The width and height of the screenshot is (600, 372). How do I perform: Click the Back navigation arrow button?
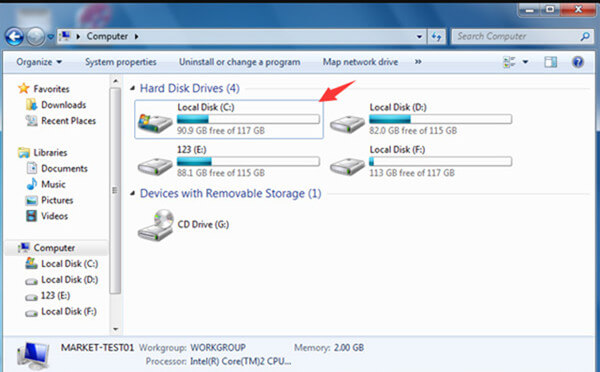point(15,37)
